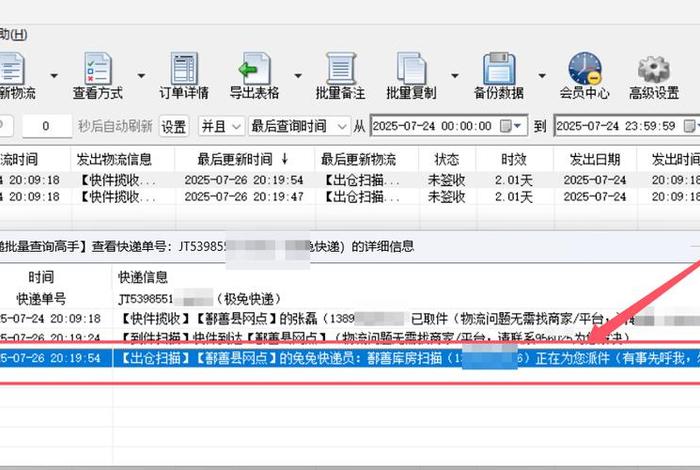Expand the 刷新物流 dropdown arrow
700x470 pixels.
coord(54,75)
